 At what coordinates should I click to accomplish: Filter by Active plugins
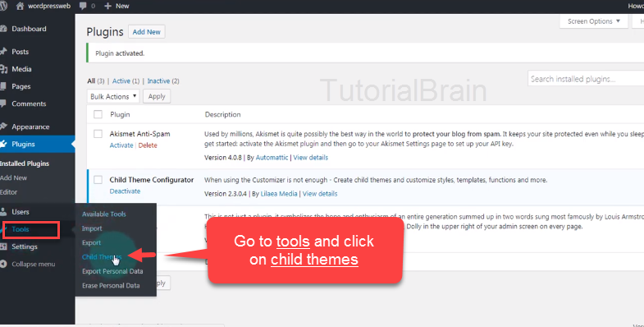tap(121, 81)
